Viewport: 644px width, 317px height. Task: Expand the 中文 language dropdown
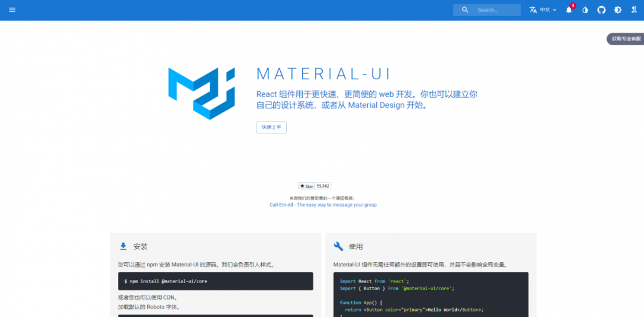click(x=544, y=10)
